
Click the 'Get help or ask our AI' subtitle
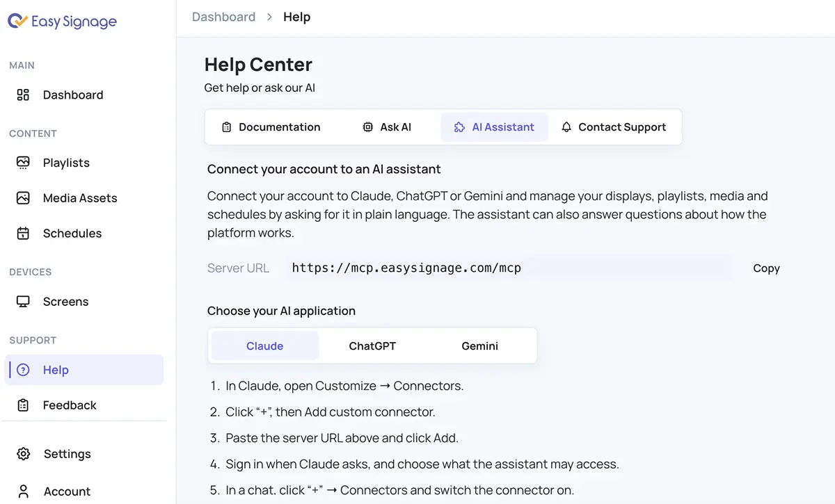pyautogui.click(x=260, y=88)
